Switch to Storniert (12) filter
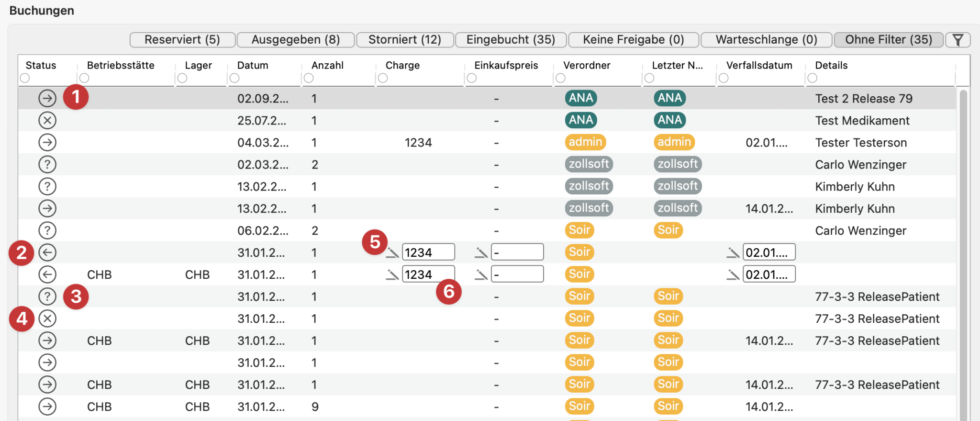 click(x=405, y=40)
